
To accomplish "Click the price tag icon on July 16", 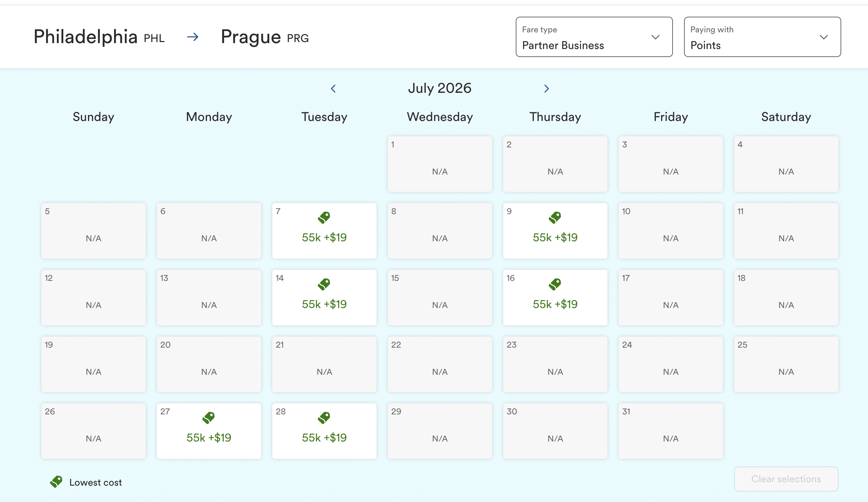I will [555, 284].
